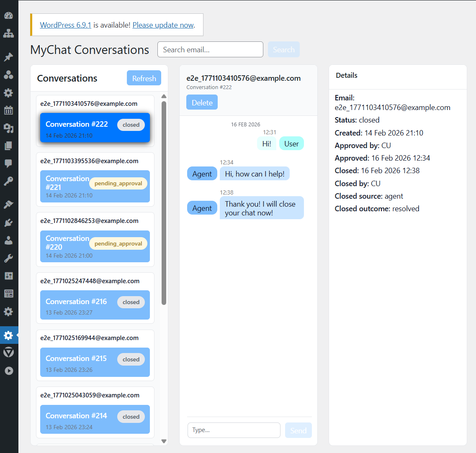Delete the current conversation #222
The image size is (476, 453).
(x=202, y=102)
